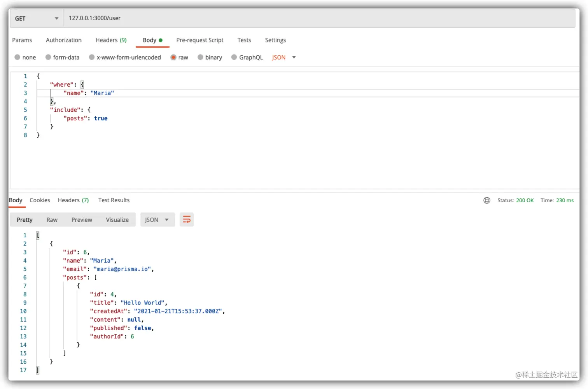
Task: Open the request Body tab
Action: (x=152, y=40)
